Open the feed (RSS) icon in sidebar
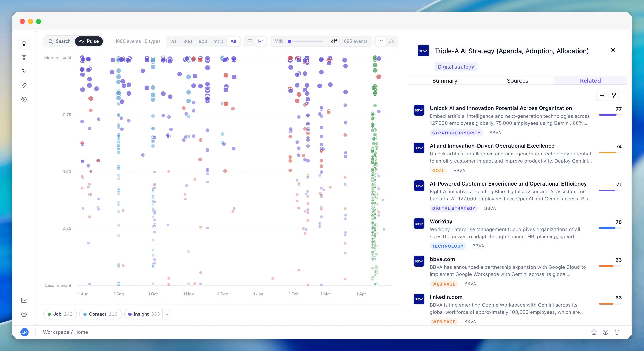This screenshot has height=351, width=644. pyautogui.click(x=24, y=72)
